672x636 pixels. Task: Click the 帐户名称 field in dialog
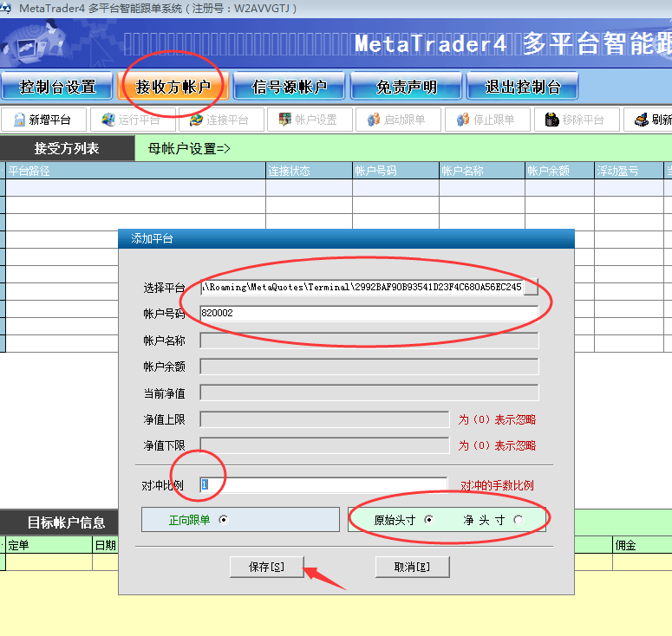pos(369,341)
